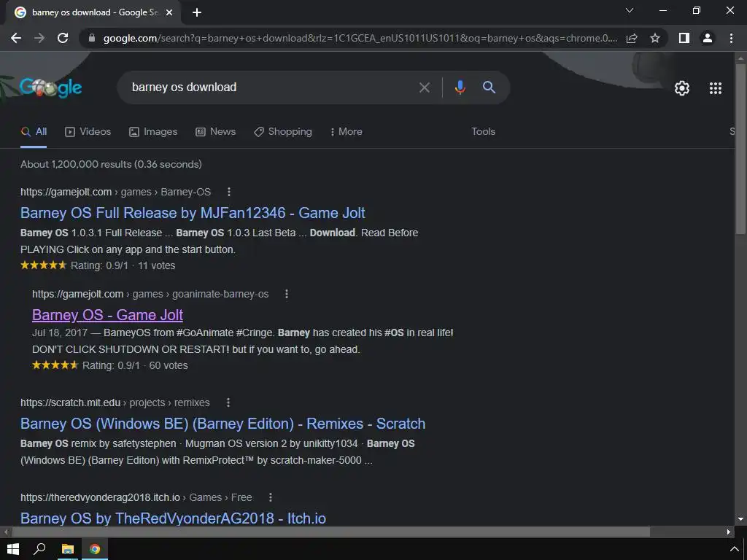Open Chrome profile avatar

708,38
